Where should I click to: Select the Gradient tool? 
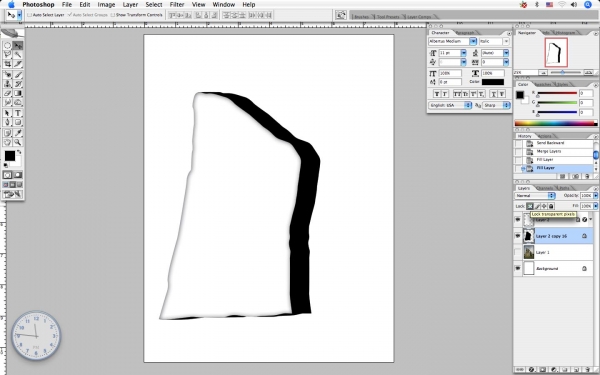point(18,93)
